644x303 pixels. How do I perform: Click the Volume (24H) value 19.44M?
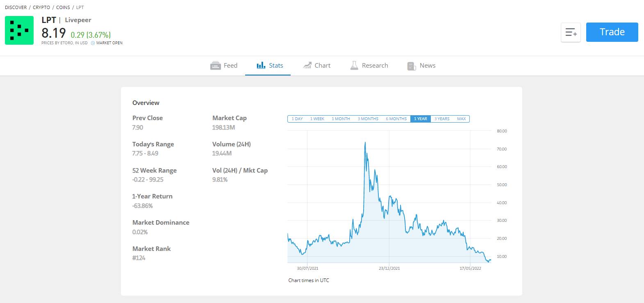coord(222,153)
